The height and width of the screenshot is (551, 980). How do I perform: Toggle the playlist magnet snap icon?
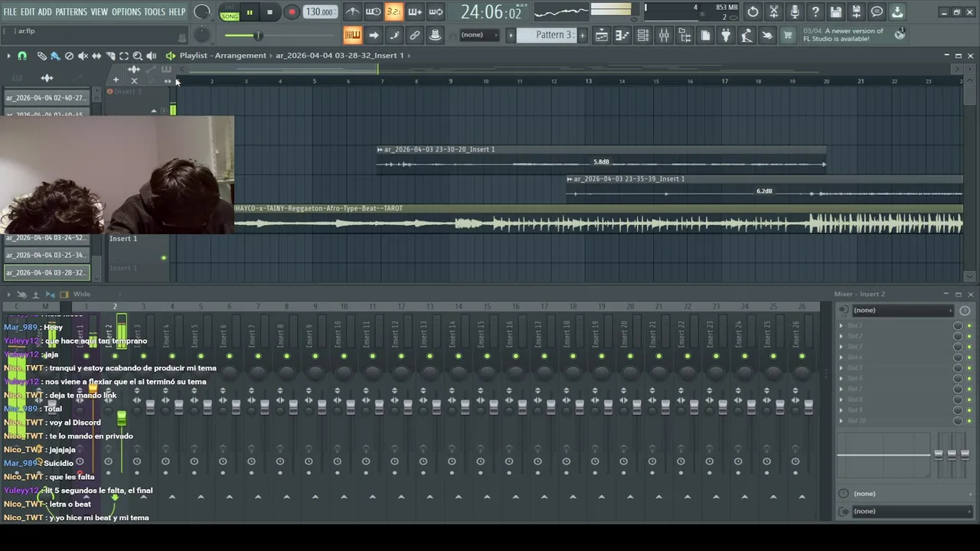click(22, 56)
